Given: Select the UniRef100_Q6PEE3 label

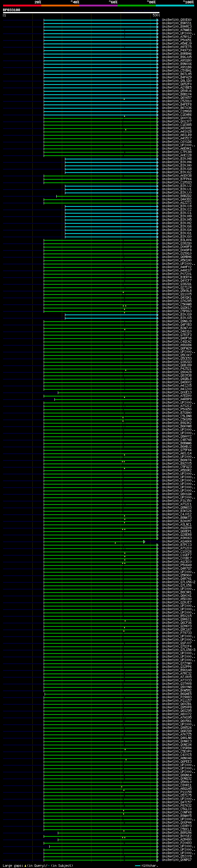Looking at the screenshot, I should point(176,761).
